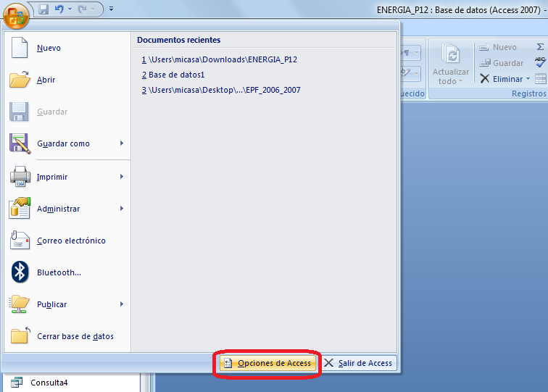
Task: Click Guardar in the Registros ribbon group
Action: (x=502, y=63)
